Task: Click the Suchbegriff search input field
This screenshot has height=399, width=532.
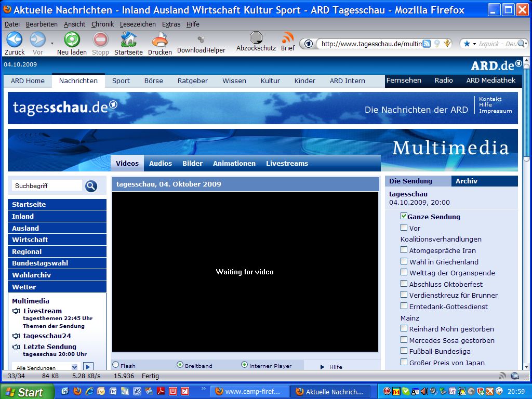Action: pos(47,185)
